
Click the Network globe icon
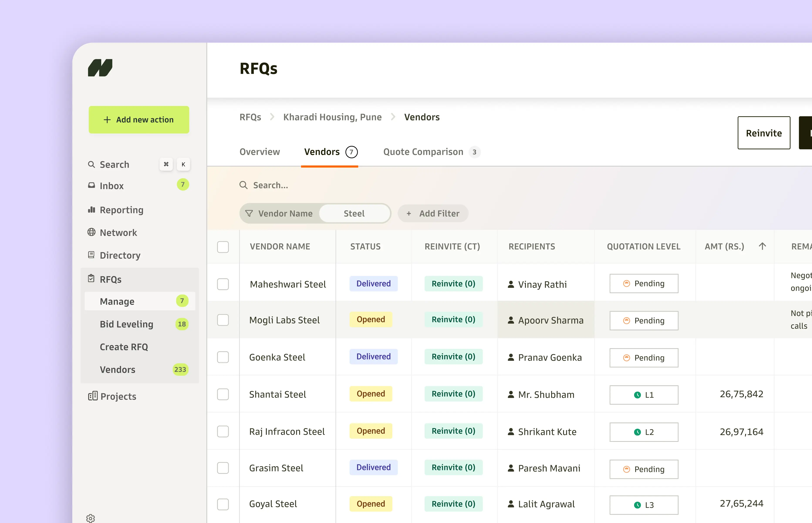coord(91,232)
